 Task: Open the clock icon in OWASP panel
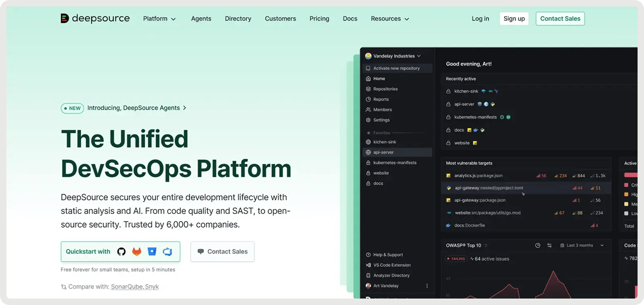coord(538,245)
